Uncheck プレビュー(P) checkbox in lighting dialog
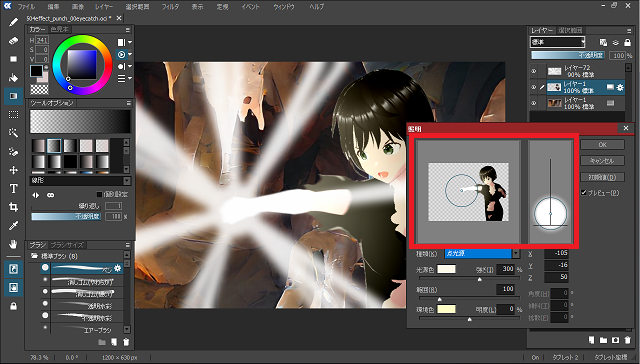Image resolution: width=640 pixels, height=364 pixels. coord(584,192)
